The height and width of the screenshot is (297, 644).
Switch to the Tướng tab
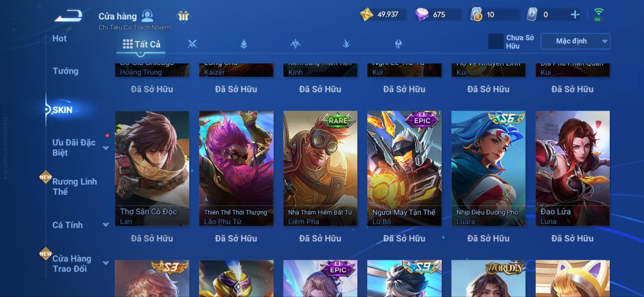(65, 71)
